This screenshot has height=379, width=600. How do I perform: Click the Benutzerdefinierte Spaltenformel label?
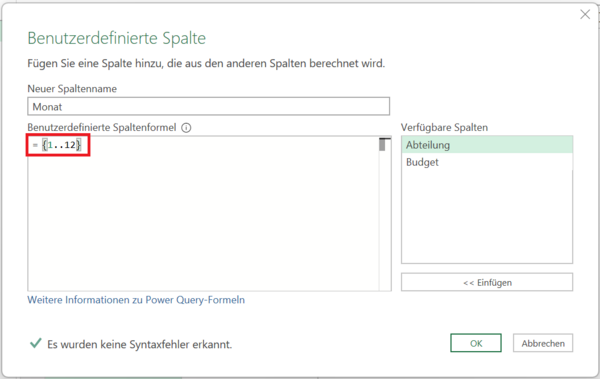pos(102,127)
